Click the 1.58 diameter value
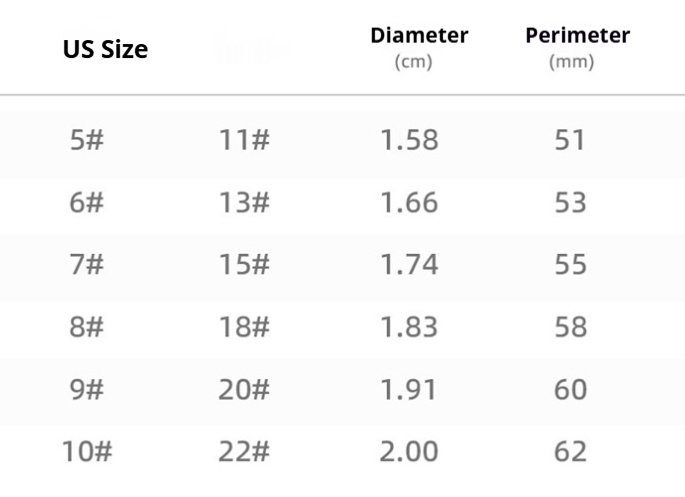 [409, 140]
